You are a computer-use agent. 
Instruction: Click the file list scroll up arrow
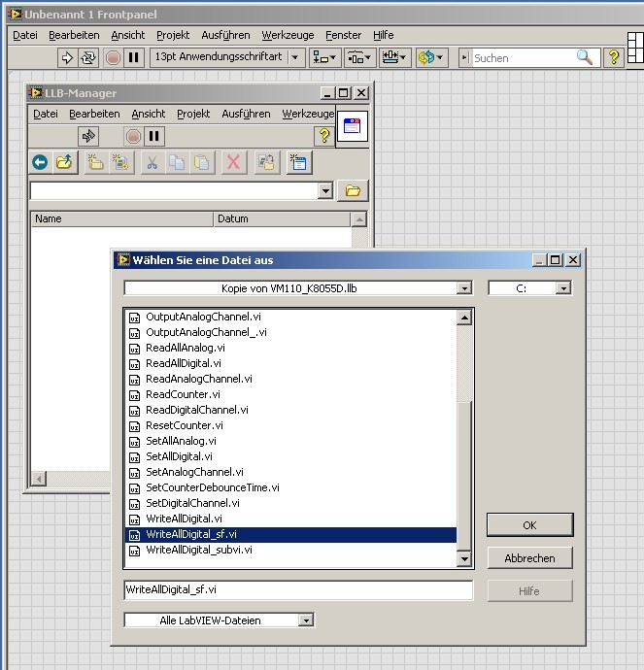click(464, 318)
